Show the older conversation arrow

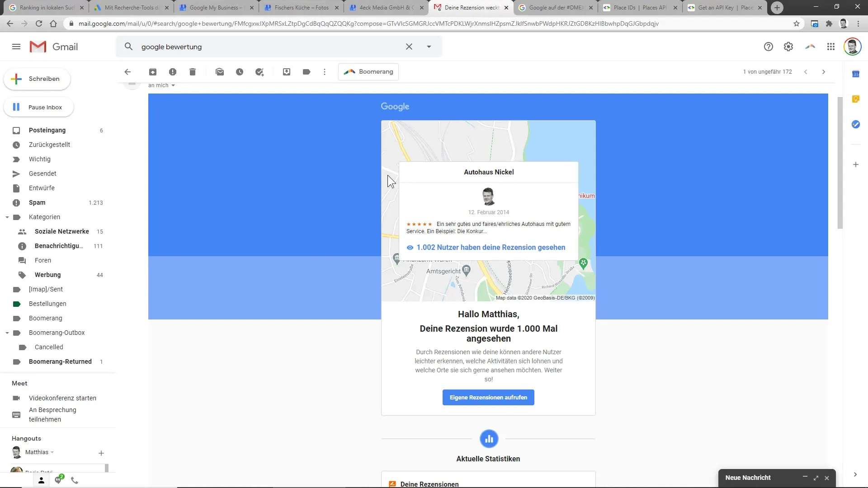(x=824, y=72)
